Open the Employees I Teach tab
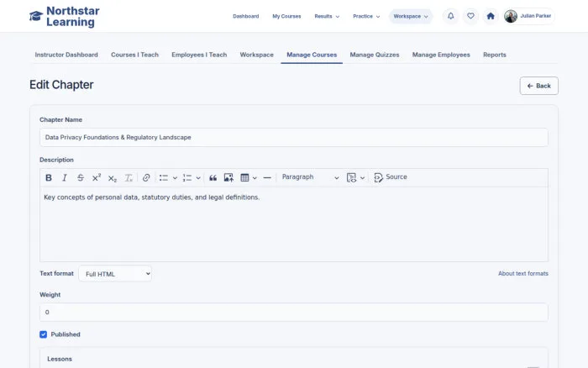 pos(199,55)
